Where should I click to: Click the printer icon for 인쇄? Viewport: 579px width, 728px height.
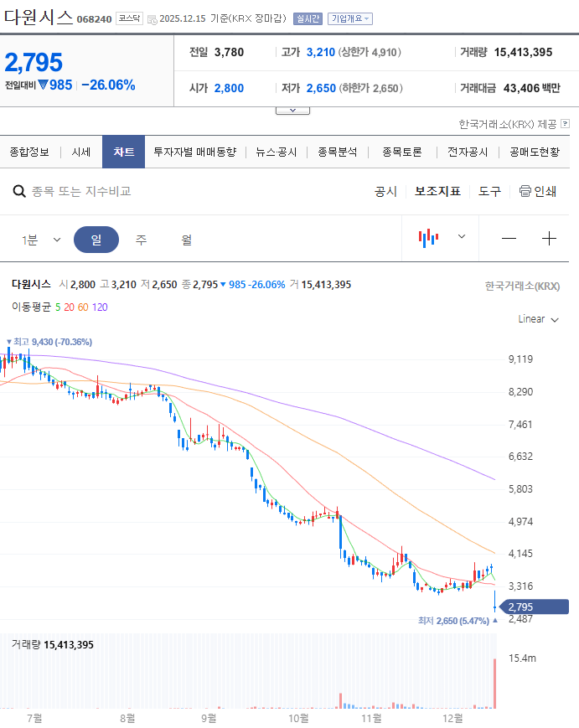coord(525,191)
